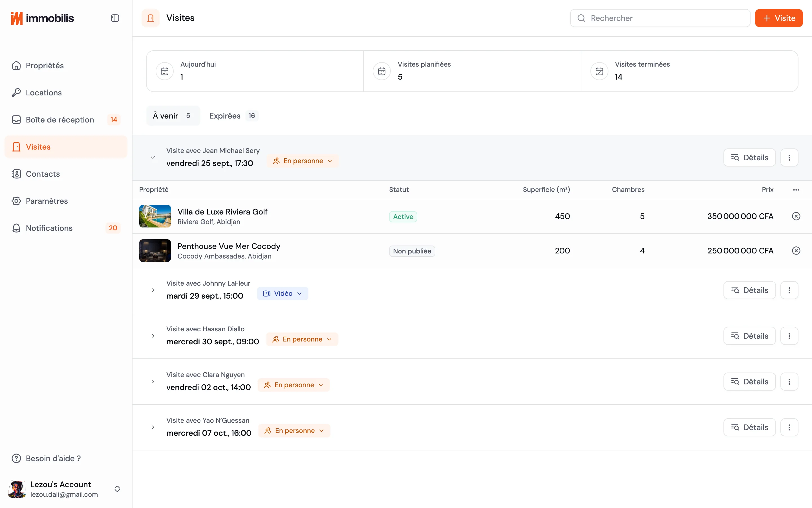Go to Locations in the sidebar
The height and width of the screenshot is (508, 812).
pyautogui.click(x=66, y=93)
